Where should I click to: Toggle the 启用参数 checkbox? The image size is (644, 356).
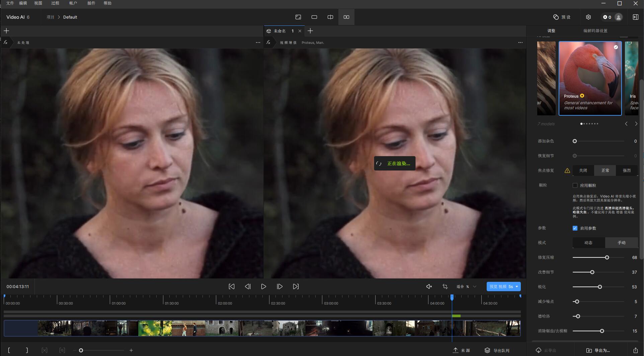coord(575,228)
